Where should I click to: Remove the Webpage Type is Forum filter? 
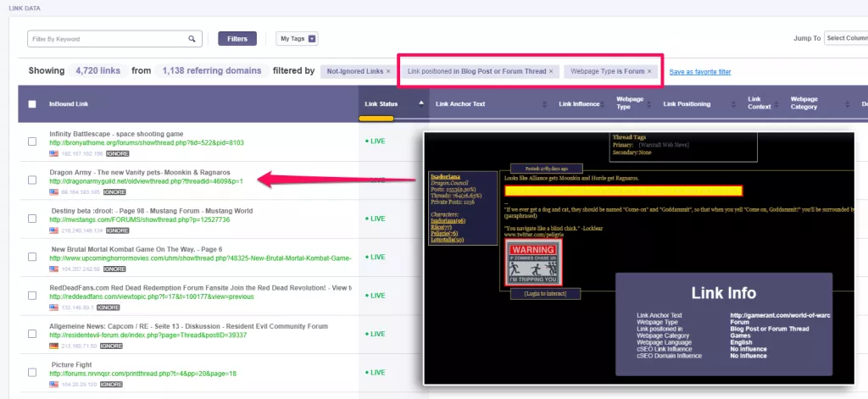[648, 71]
